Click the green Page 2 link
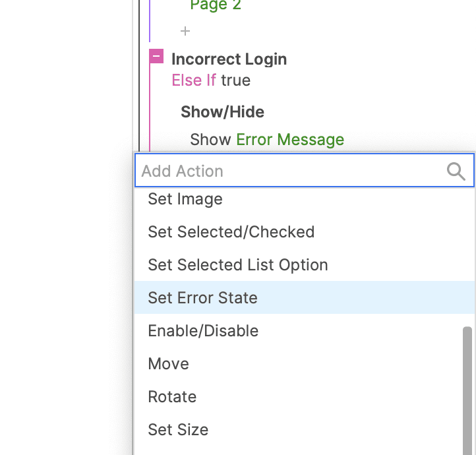This screenshot has width=476, height=455. (216, 5)
